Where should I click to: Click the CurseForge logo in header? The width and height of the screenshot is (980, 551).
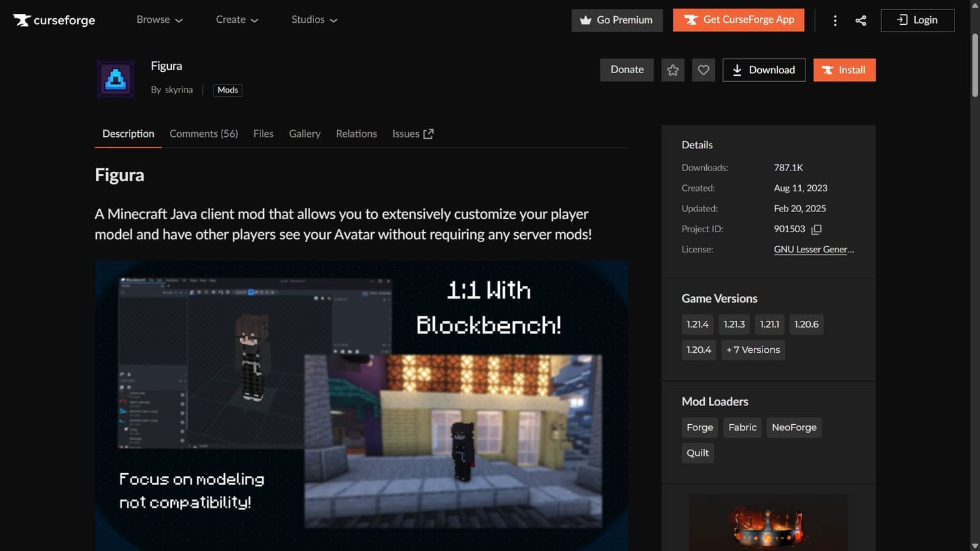pos(54,20)
